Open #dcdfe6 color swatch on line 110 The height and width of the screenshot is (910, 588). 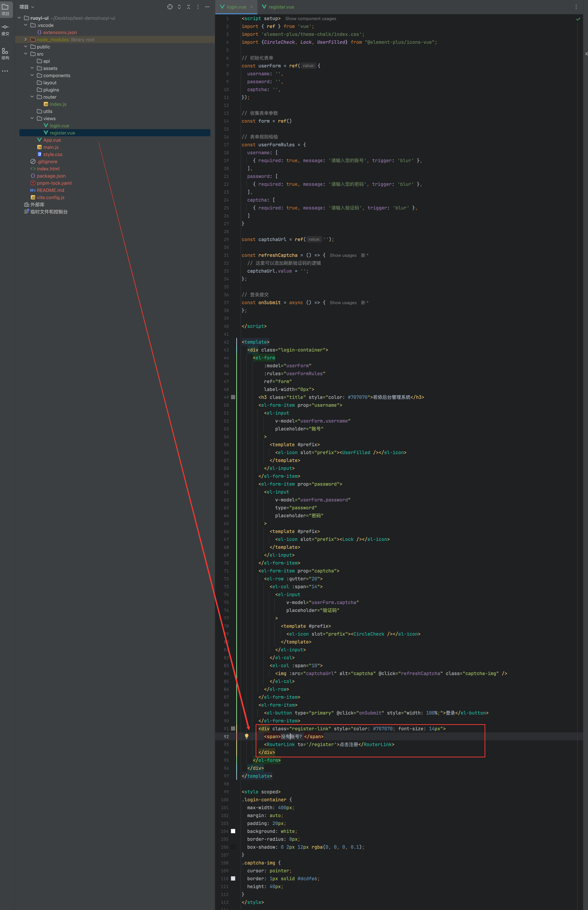click(x=233, y=879)
